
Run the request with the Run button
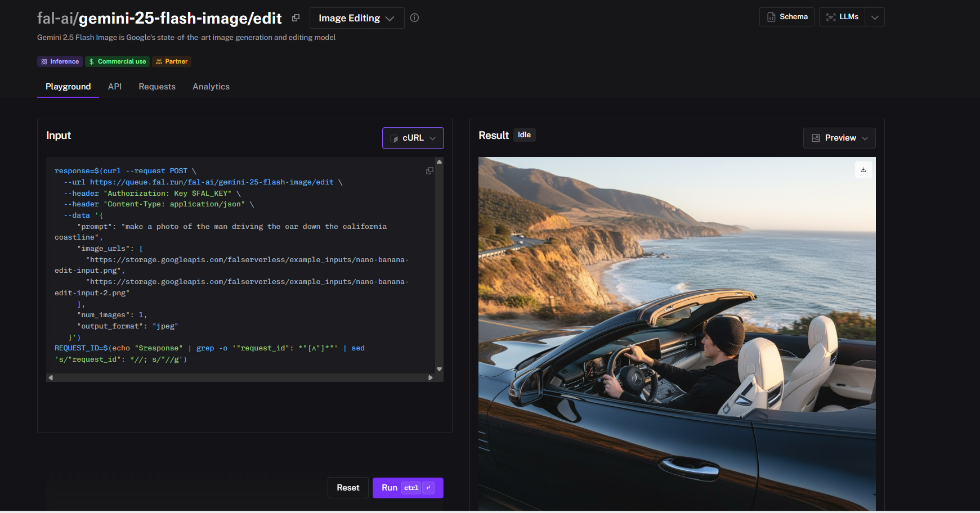(408, 488)
